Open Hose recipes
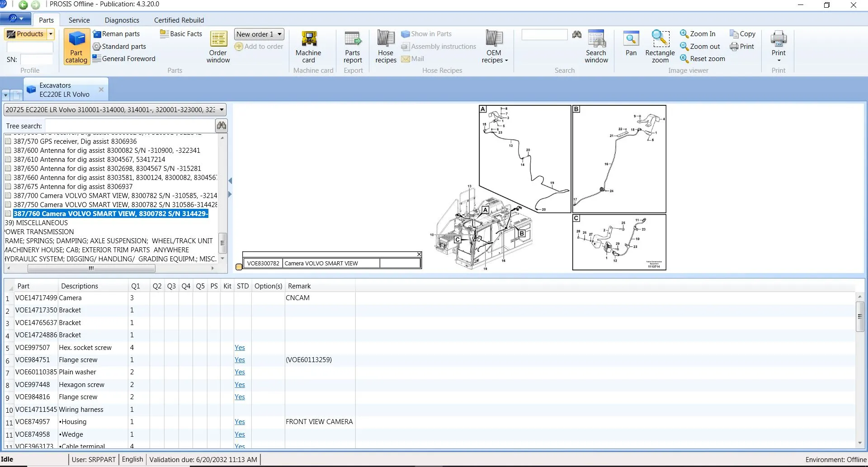 [386, 47]
